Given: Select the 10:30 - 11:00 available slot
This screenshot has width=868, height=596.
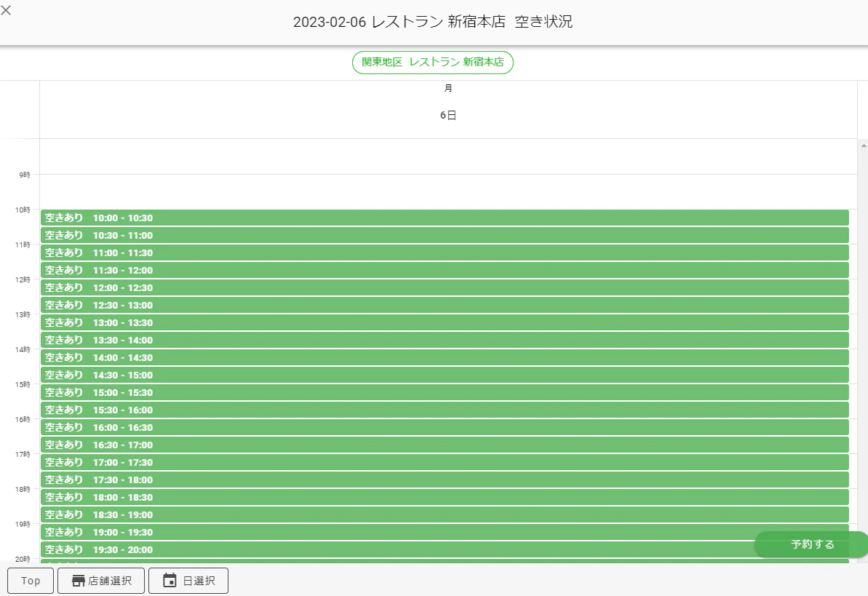Looking at the screenshot, I should pos(445,235).
